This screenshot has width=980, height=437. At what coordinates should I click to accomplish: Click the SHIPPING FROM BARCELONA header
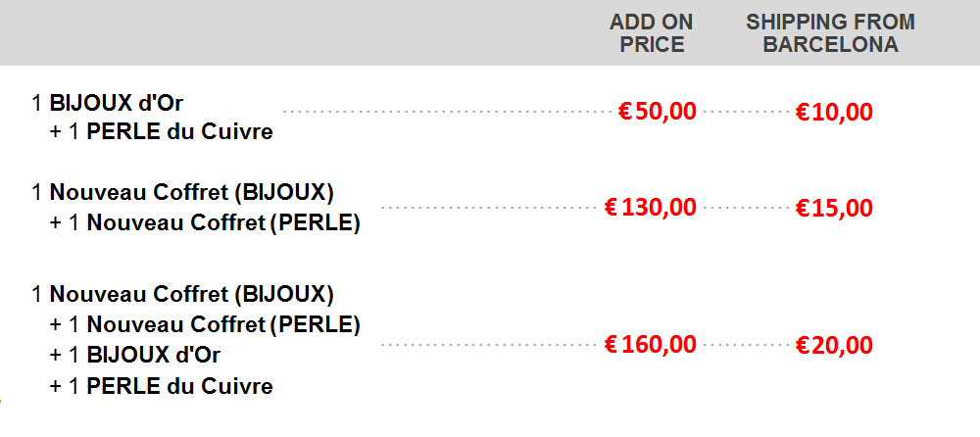[831, 33]
